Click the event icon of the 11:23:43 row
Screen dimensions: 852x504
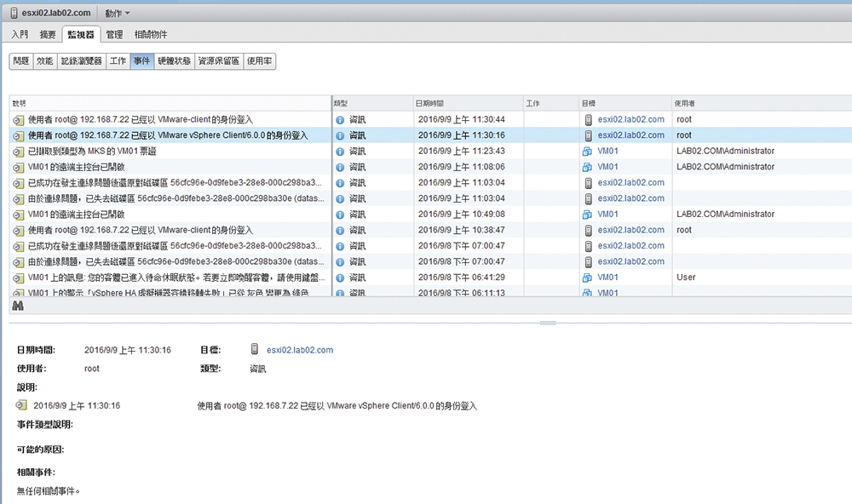click(x=19, y=152)
